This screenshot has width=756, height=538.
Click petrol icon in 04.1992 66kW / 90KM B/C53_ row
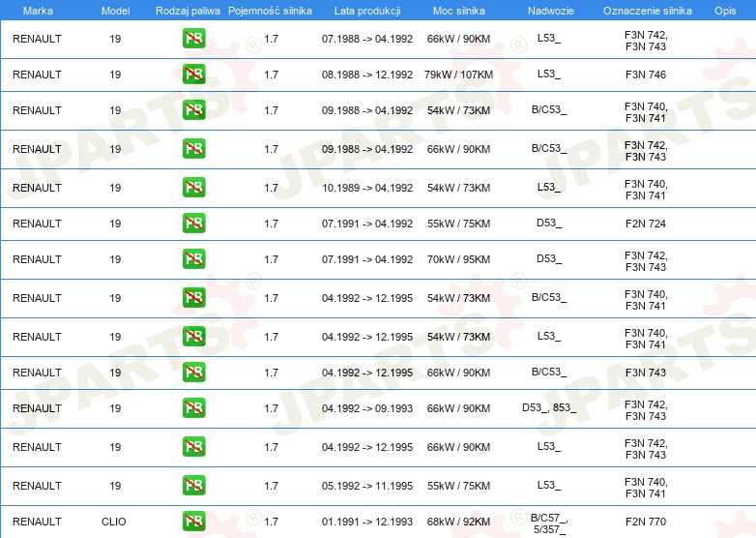coord(193,372)
